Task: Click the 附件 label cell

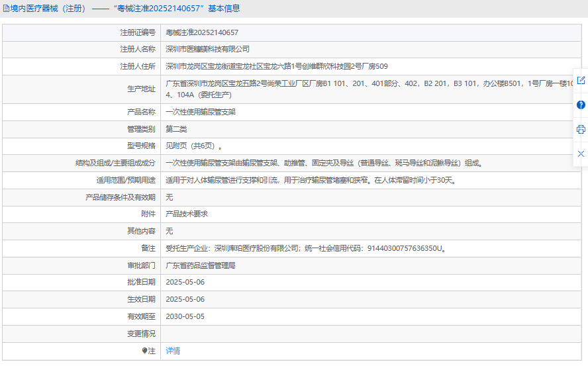Action: point(81,214)
